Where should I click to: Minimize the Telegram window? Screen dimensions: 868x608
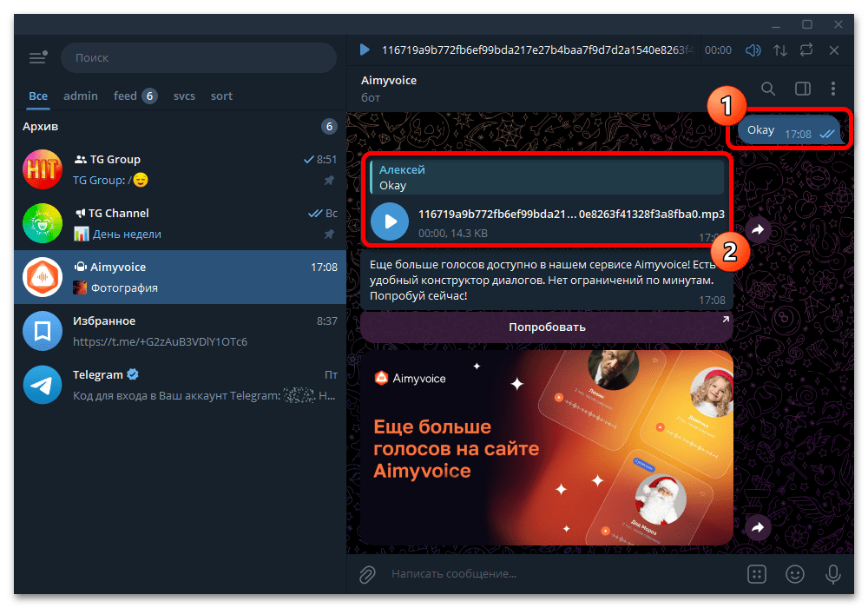776,25
